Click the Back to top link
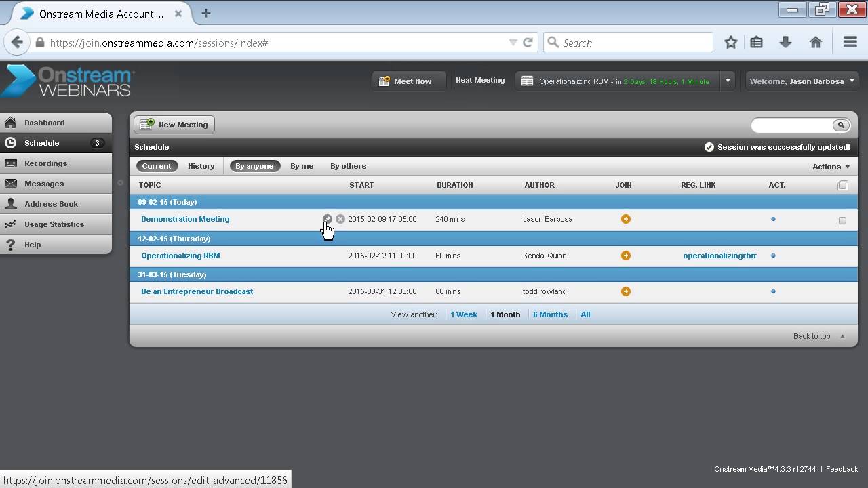 [x=812, y=336]
